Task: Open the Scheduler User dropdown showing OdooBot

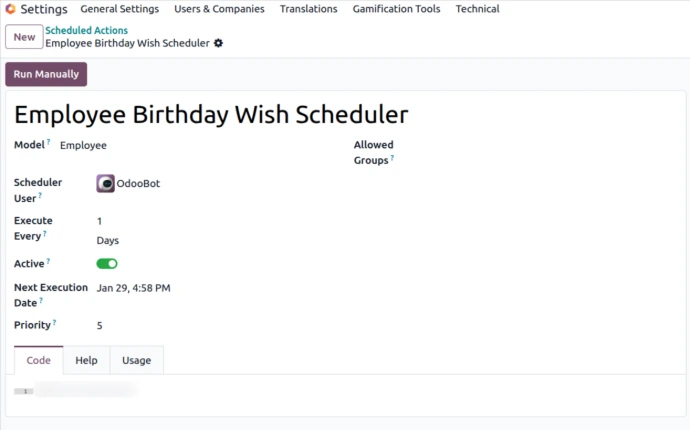Action: click(x=138, y=184)
